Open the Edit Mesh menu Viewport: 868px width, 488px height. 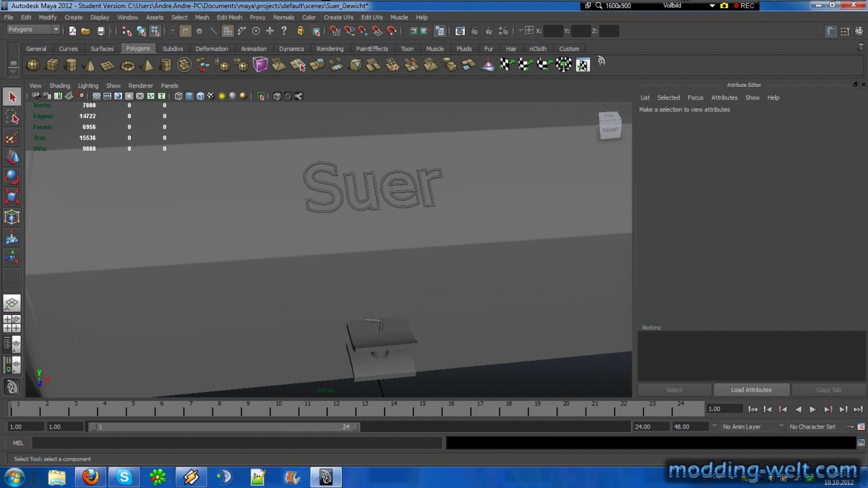(229, 17)
